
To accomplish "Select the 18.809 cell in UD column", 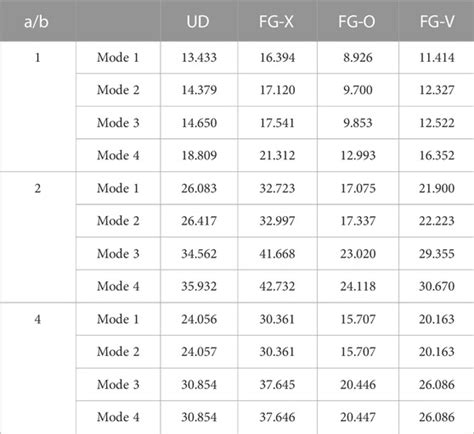I will pos(199,156).
